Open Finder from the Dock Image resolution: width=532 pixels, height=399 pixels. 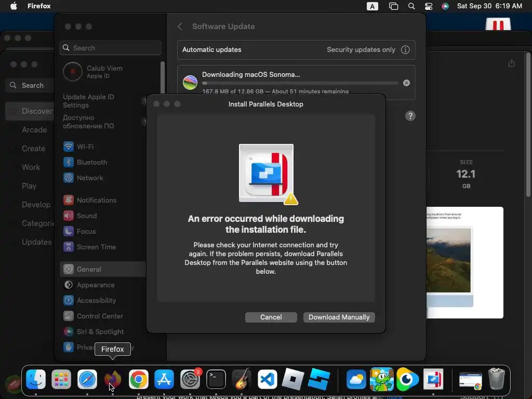tap(36, 379)
